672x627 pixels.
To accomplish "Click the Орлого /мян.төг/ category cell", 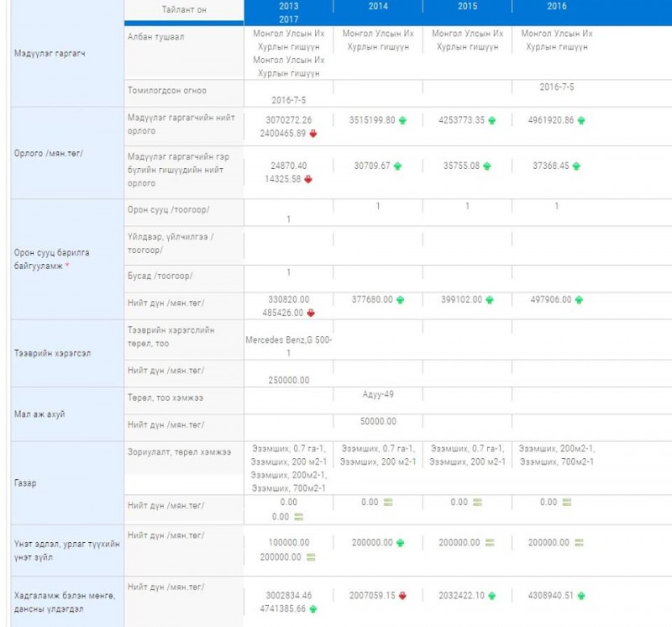I will point(67,153).
